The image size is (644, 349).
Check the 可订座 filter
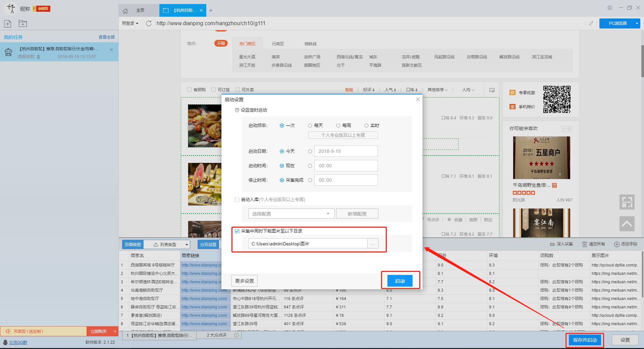tap(213, 90)
